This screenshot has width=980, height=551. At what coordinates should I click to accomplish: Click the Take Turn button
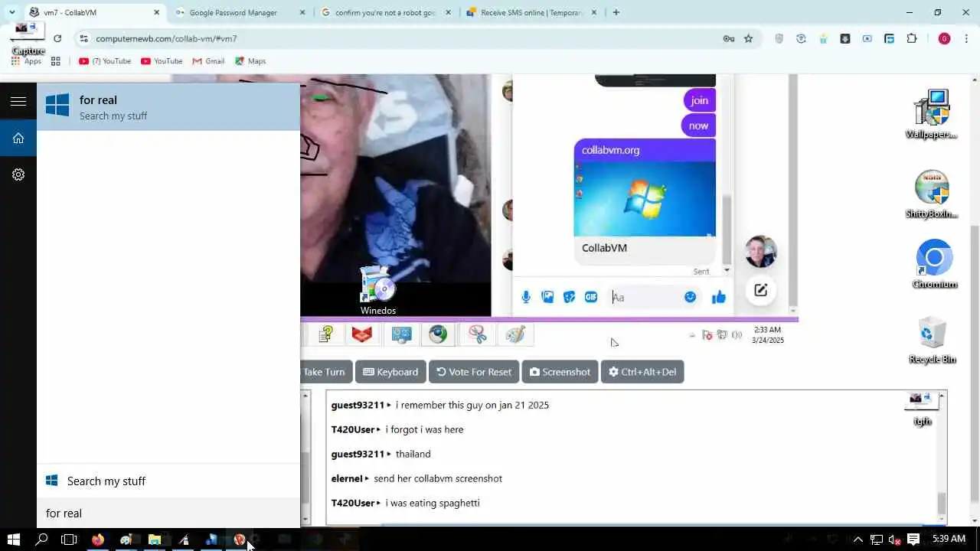(x=325, y=372)
